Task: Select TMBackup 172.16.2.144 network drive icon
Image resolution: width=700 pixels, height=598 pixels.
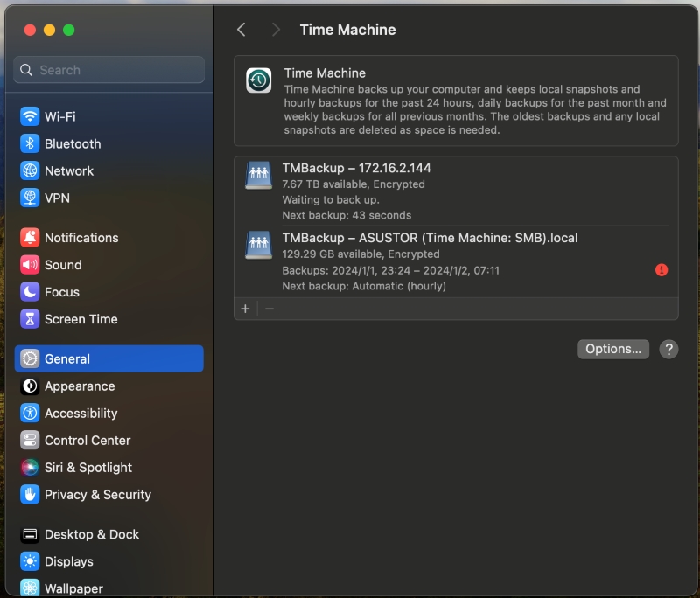Action: pos(258,175)
